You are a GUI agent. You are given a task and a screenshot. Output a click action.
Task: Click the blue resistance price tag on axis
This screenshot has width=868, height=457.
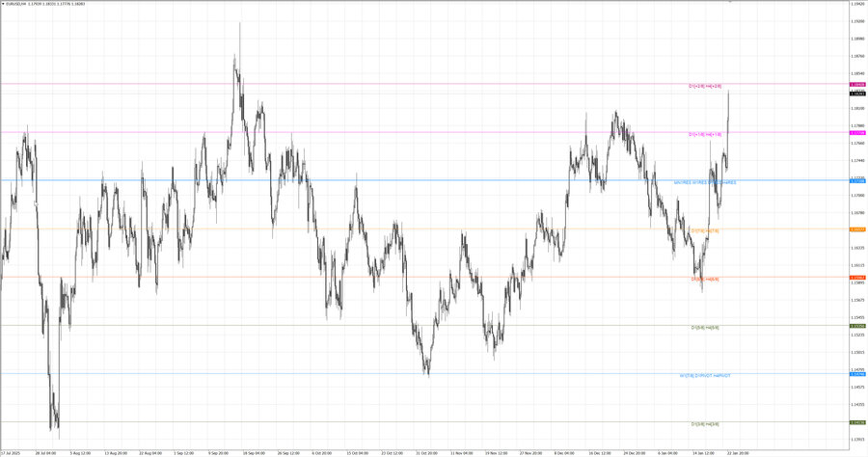(x=857, y=181)
